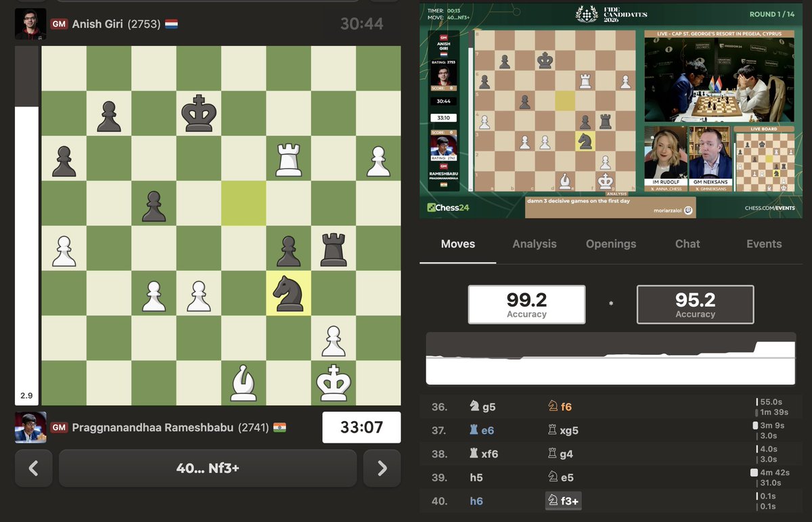Open the 40... Nf3+ move selector bar
This screenshot has height=522, width=812.
207,468
